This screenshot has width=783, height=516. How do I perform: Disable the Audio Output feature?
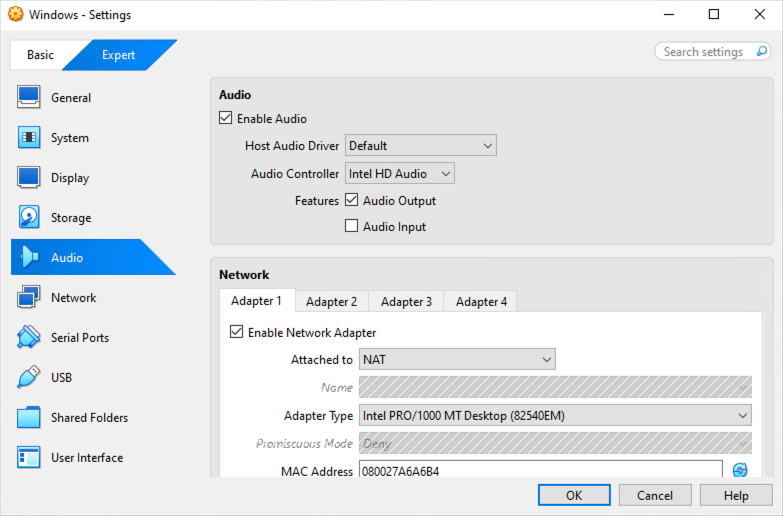pyautogui.click(x=352, y=200)
